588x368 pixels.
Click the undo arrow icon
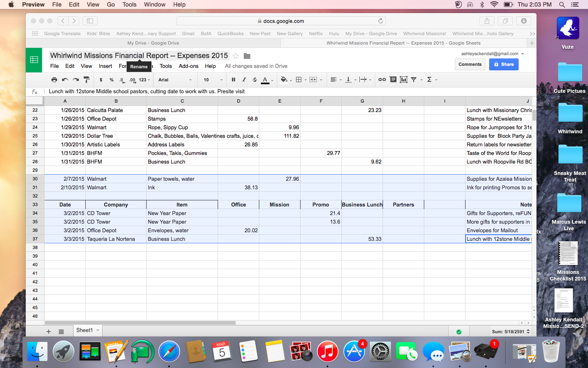coord(65,80)
